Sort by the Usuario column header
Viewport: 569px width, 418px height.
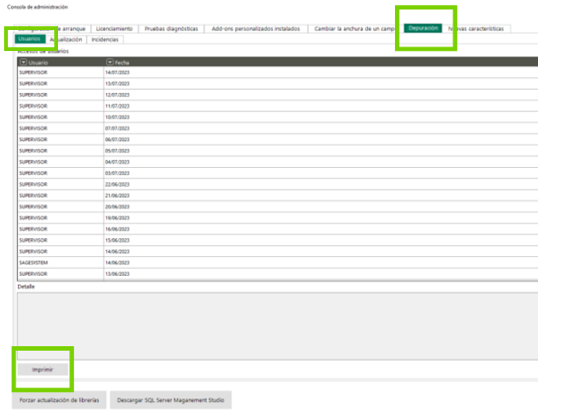(38, 62)
